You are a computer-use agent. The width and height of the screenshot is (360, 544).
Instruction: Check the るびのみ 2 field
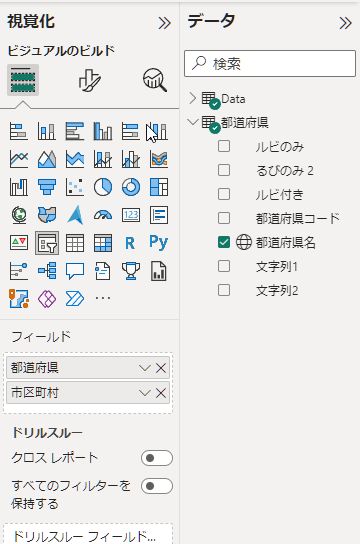click(224, 170)
